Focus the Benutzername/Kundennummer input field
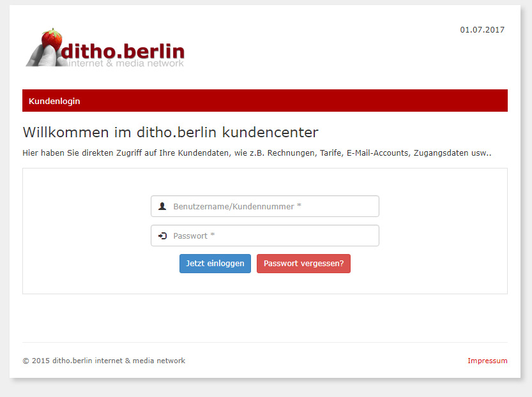Screen dimensions: 532x397 [x=265, y=206]
